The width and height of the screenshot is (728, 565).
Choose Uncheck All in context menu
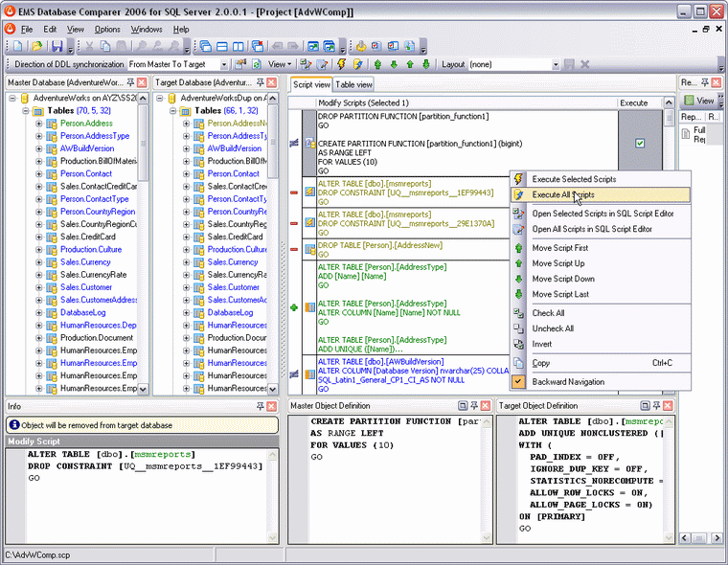click(x=601, y=328)
